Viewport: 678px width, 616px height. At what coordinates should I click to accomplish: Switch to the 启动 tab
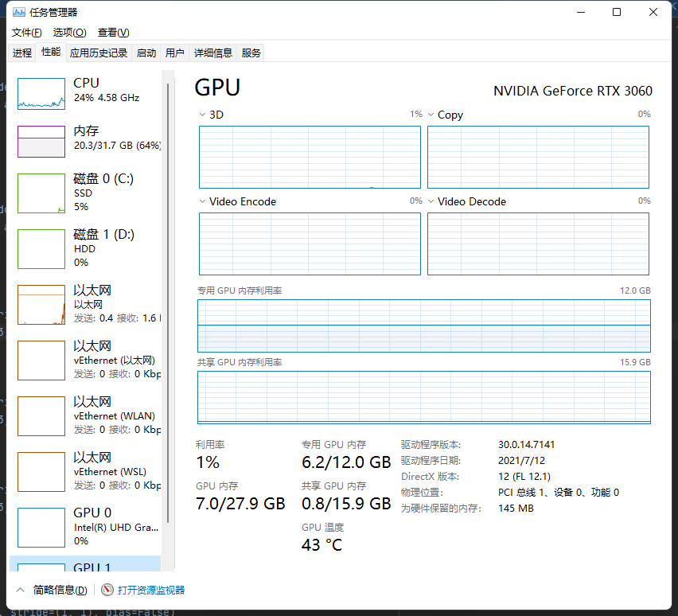tap(146, 53)
